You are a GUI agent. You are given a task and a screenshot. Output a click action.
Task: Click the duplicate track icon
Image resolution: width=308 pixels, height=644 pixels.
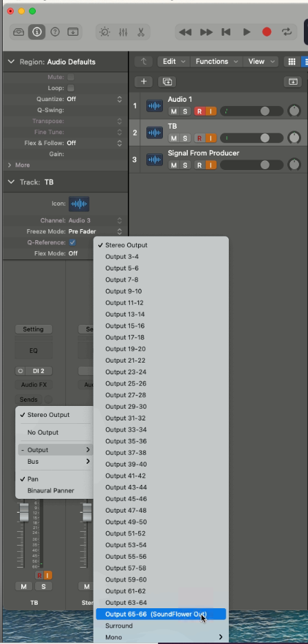tap(167, 81)
